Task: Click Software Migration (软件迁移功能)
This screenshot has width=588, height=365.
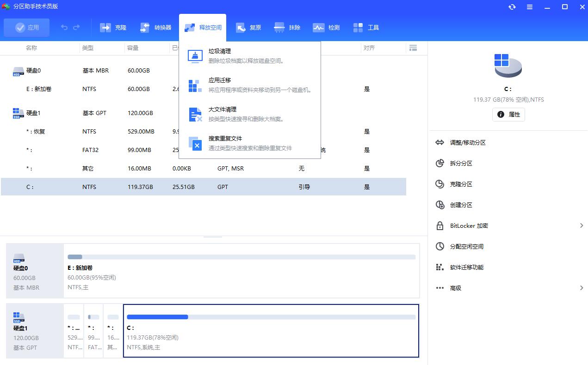Action: tap(467, 268)
